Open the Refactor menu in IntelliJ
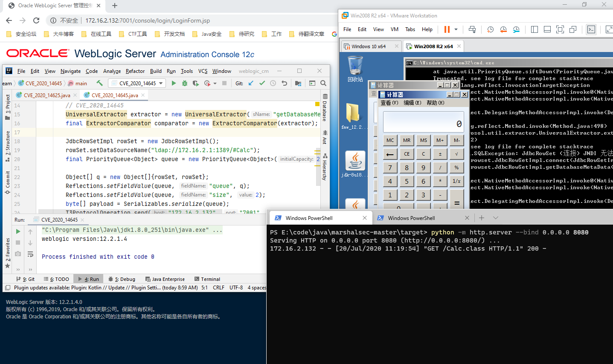The width and height of the screenshot is (613, 364). coord(135,71)
